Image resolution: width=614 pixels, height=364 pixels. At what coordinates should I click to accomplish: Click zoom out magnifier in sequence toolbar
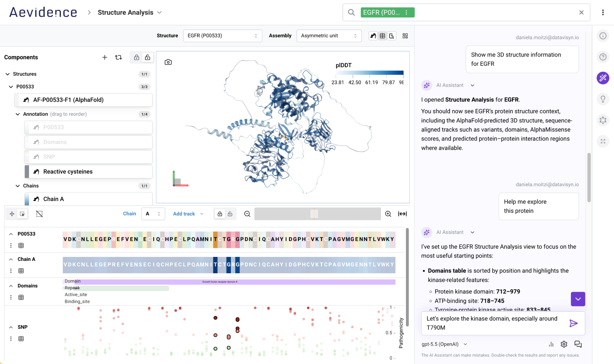pos(247,214)
